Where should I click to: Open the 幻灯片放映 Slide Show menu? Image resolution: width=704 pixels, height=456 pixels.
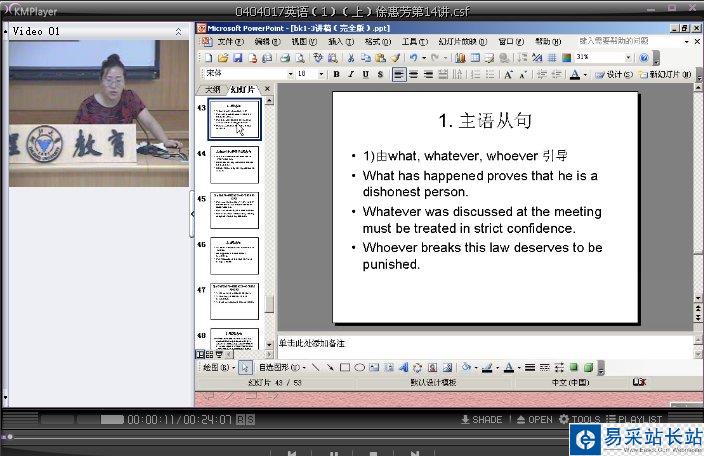[x=462, y=41]
